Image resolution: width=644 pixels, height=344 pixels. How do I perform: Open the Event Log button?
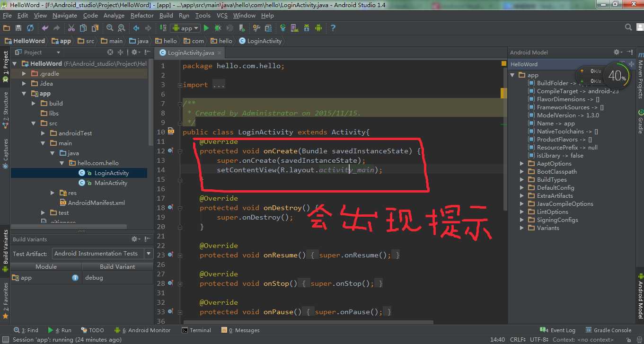point(557,330)
